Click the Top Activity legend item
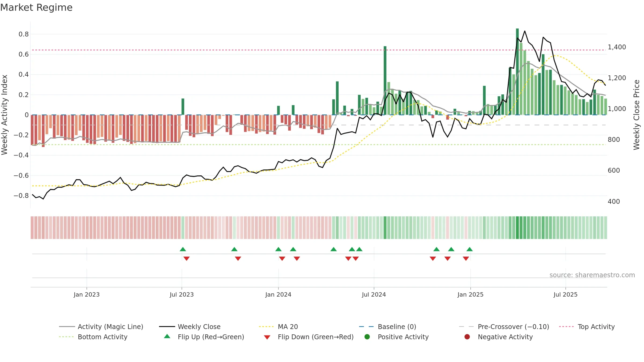644x362 pixels. (587, 327)
